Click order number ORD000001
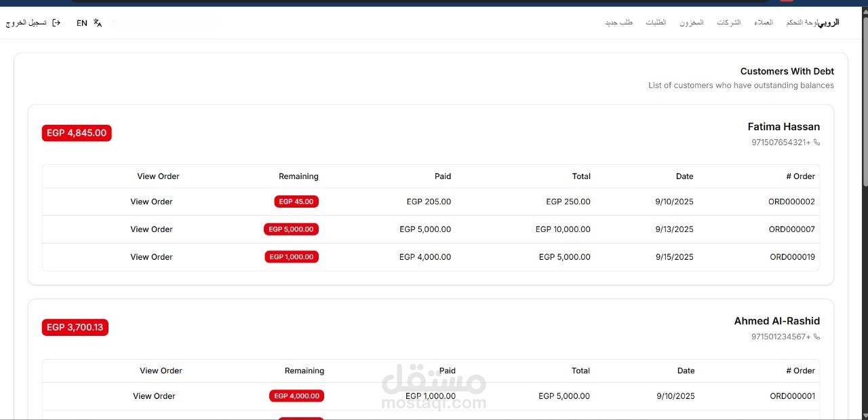 pos(792,396)
